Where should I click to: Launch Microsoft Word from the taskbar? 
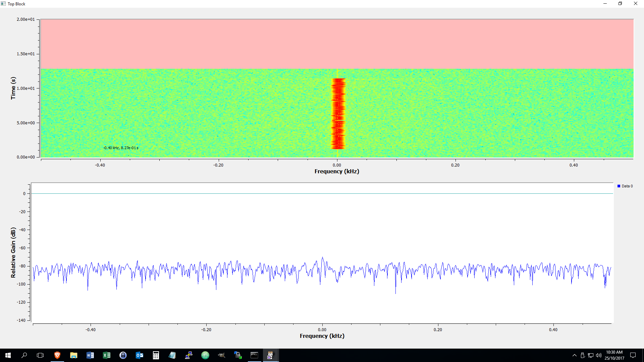[x=90, y=355]
